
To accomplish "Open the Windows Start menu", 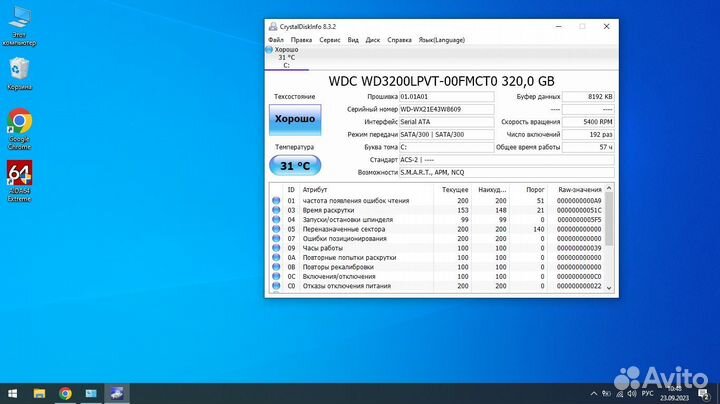I will click(13, 393).
